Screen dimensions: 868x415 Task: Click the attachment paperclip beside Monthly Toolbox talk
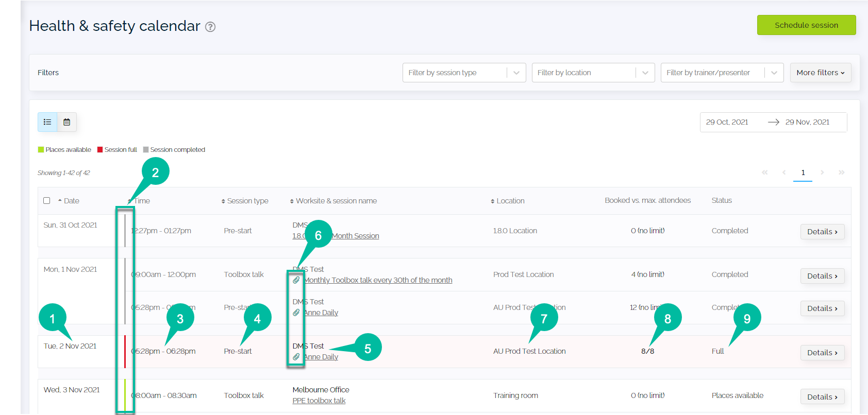click(x=296, y=280)
